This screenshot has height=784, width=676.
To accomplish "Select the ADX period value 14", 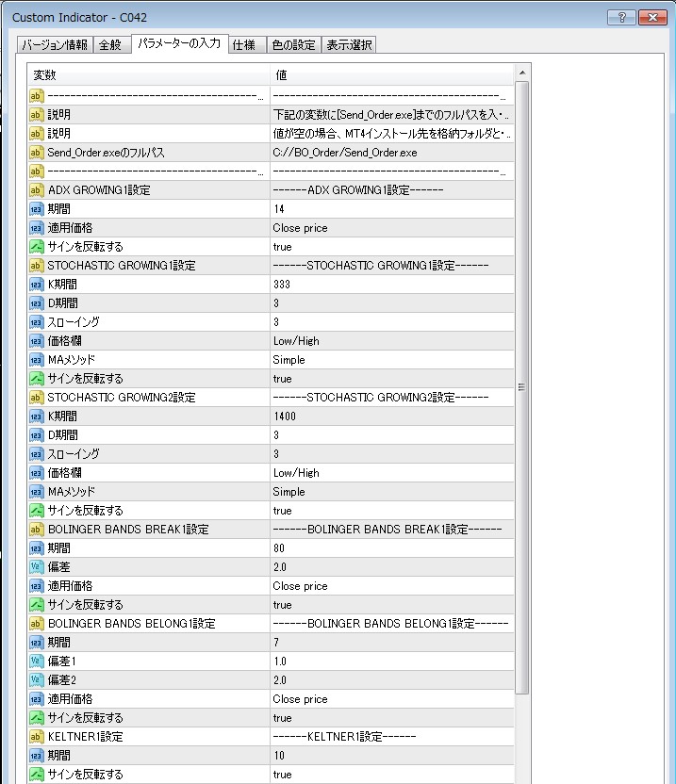I will tap(392, 209).
